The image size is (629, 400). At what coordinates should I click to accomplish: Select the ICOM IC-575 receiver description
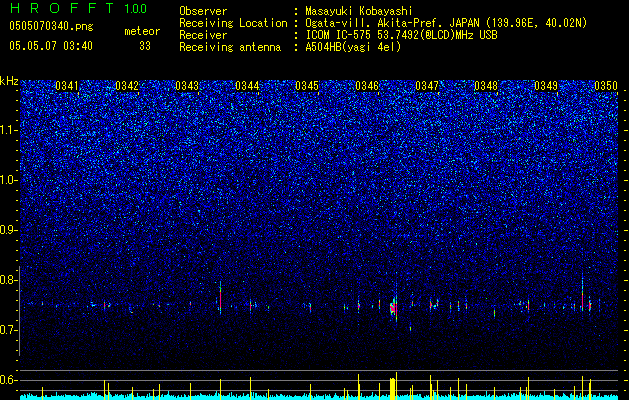tap(402, 35)
